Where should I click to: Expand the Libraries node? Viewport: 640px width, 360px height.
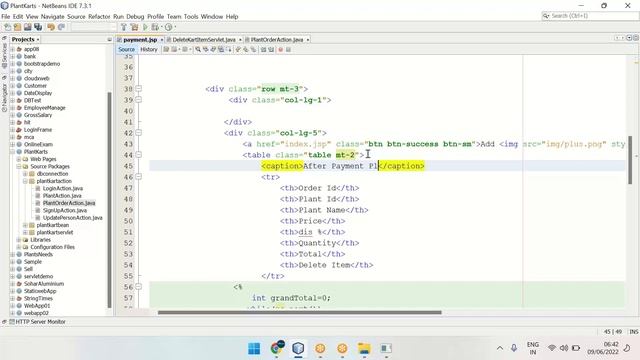19,240
